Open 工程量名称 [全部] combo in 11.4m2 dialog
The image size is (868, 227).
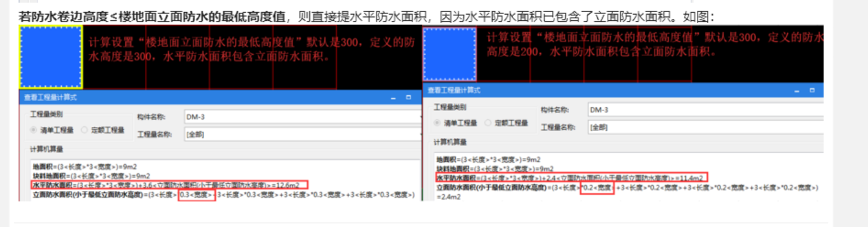pyautogui.click(x=705, y=127)
